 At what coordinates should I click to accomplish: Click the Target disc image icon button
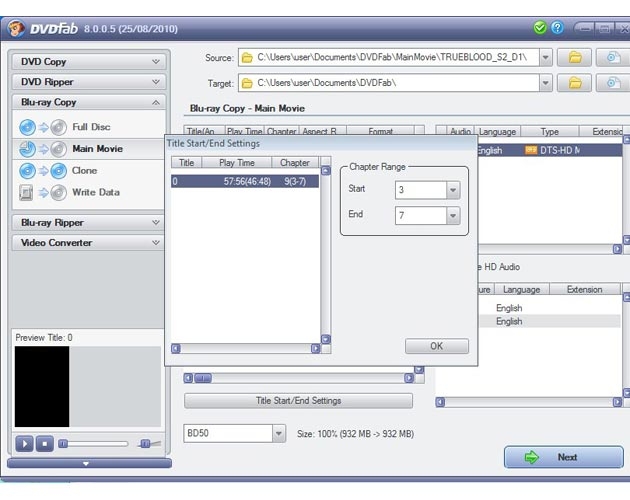point(613,83)
